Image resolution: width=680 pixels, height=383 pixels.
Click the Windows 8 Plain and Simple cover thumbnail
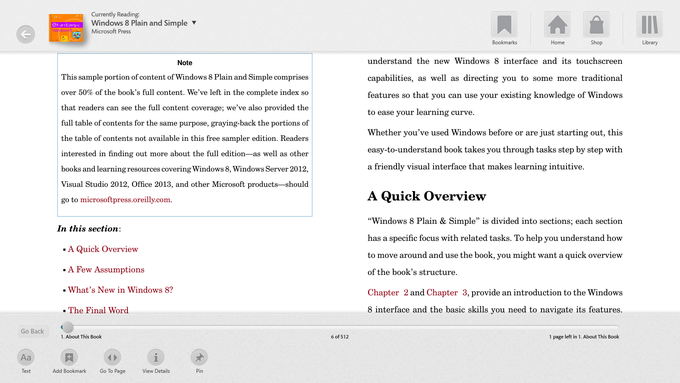(x=66, y=28)
